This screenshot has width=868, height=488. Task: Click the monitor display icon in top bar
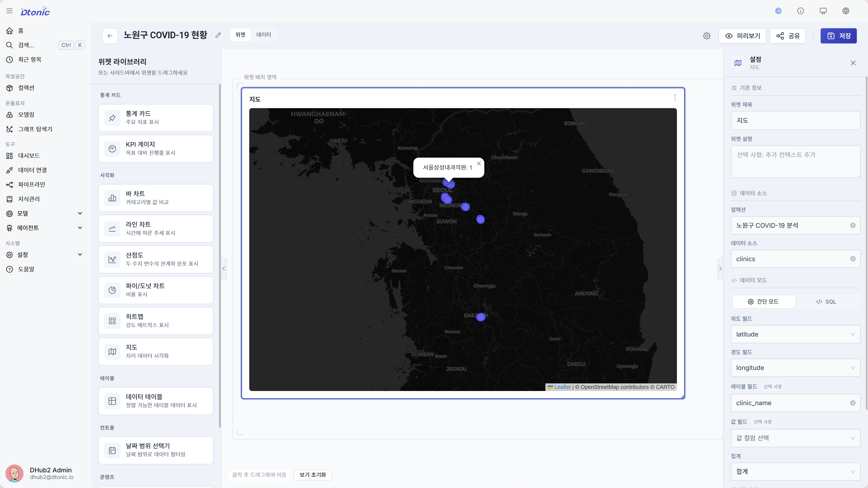823,11
